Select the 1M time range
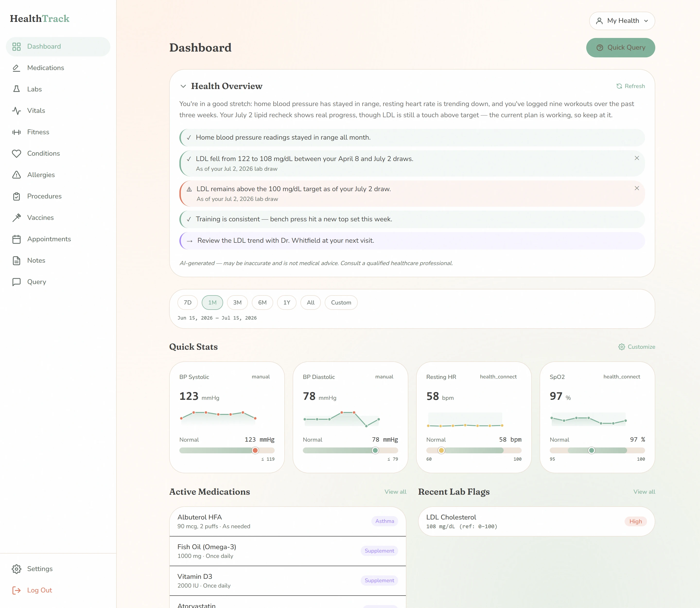 [x=212, y=303]
